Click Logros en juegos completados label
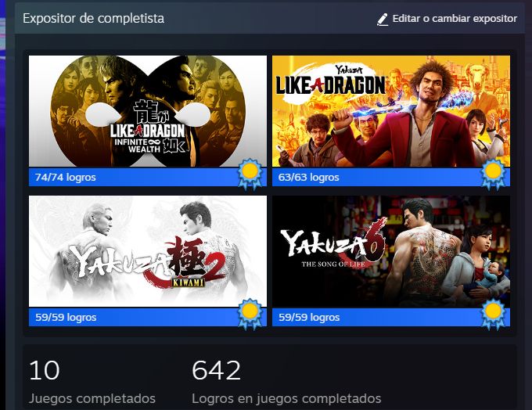Image resolution: width=532 pixels, height=410 pixels. pyautogui.click(x=286, y=398)
